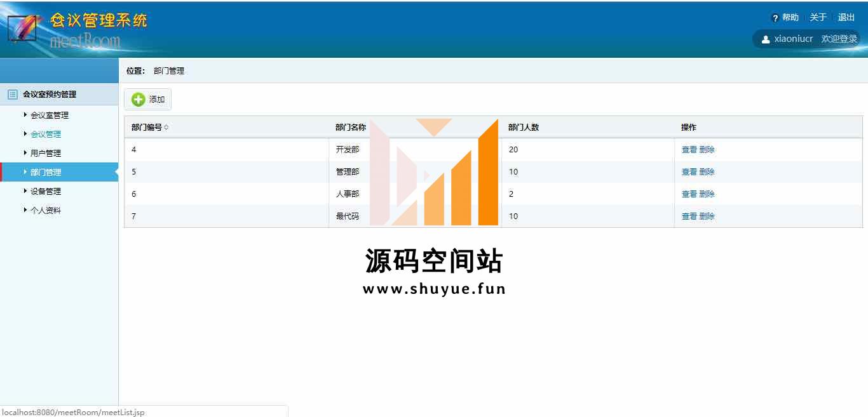Click department number cell 6

[226, 194]
